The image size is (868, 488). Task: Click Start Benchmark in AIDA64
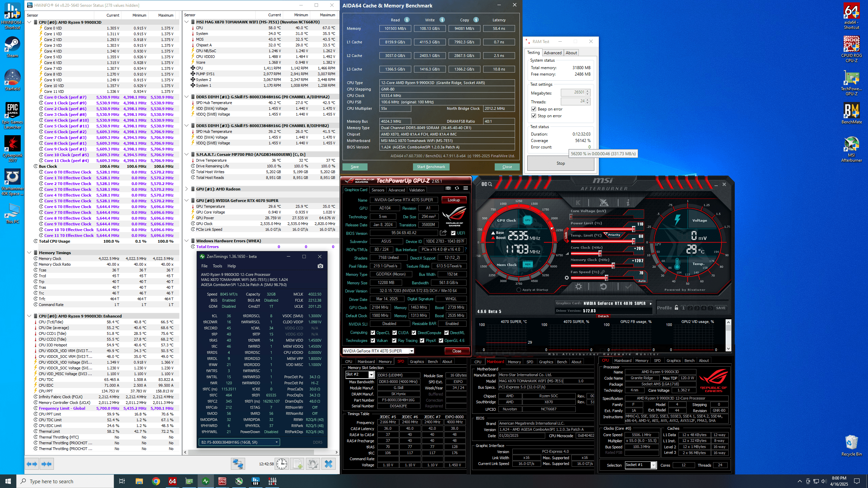coord(431,167)
